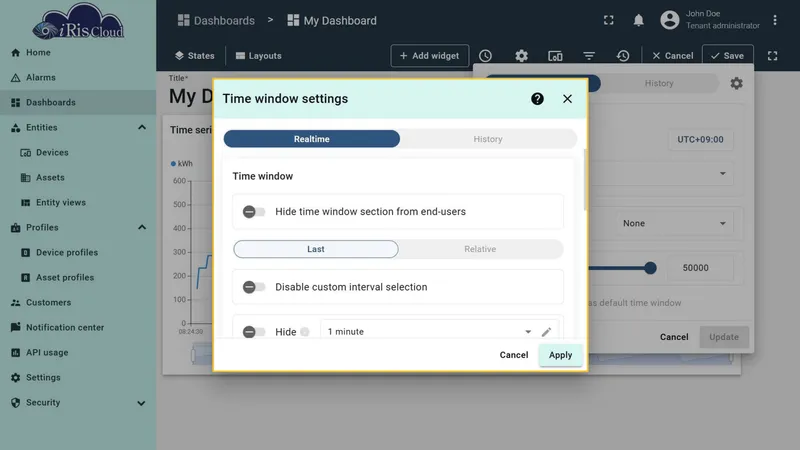Click the kWh legend entry
This screenshot has height=450, width=800.
click(x=182, y=164)
